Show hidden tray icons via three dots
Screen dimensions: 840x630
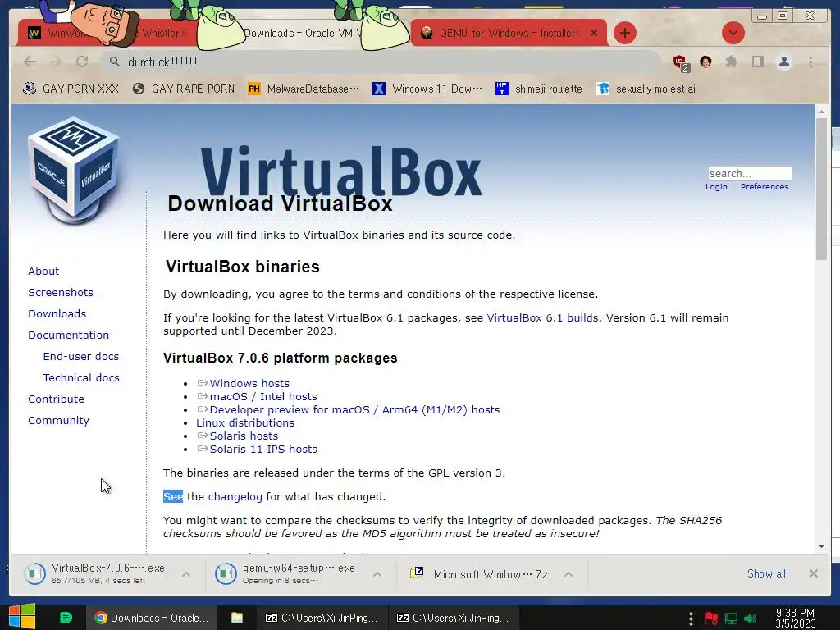(691, 619)
